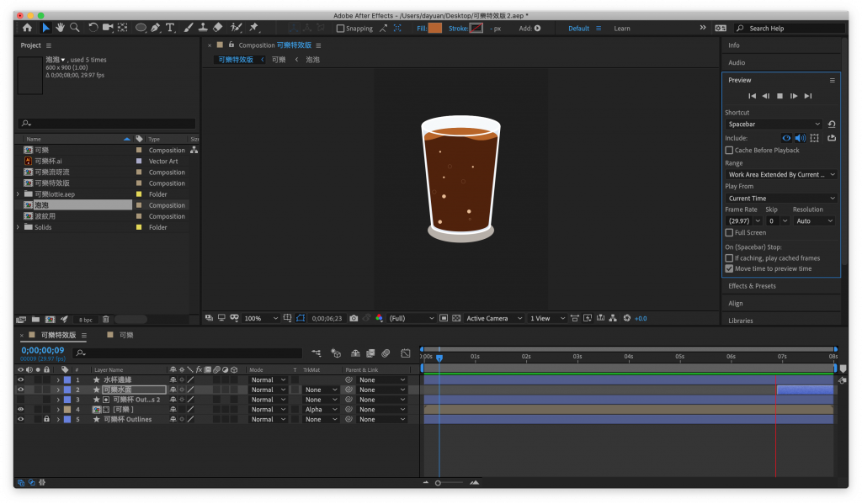This screenshot has height=504, width=862.
Task: Select the Type tool
Action: (x=171, y=28)
